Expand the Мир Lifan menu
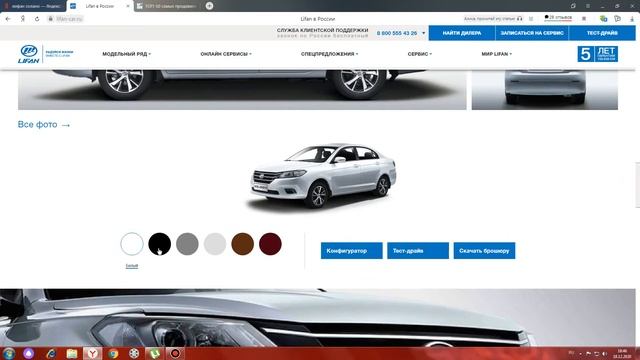640x360 pixels. 496,54
